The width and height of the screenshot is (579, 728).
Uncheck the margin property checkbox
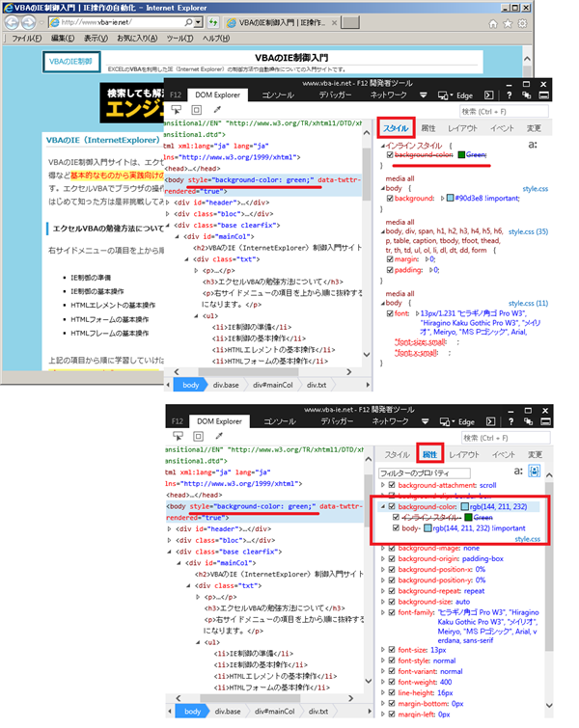[x=390, y=259]
